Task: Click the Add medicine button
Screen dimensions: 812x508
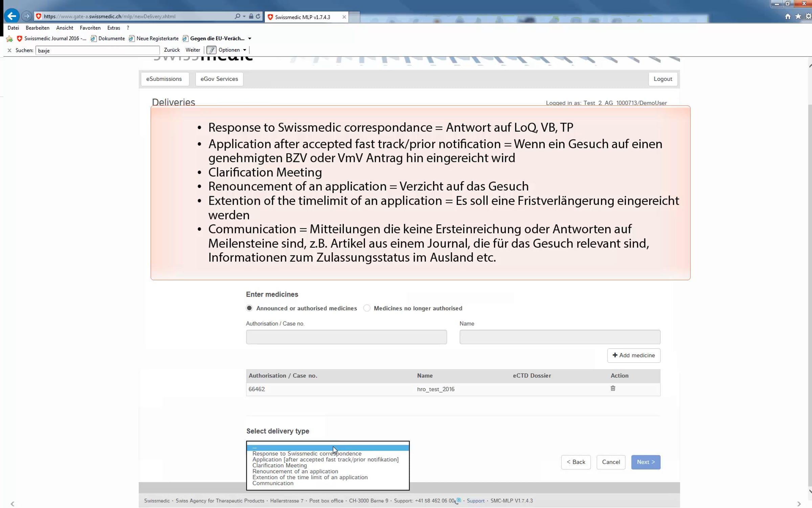Action: pyautogui.click(x=634, y=356)
